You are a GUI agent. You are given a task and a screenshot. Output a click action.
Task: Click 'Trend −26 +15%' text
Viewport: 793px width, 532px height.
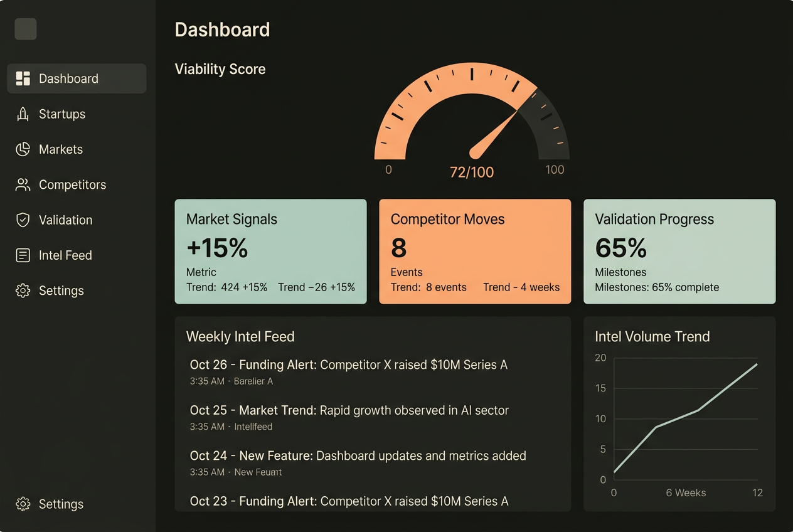coord(317,287)
